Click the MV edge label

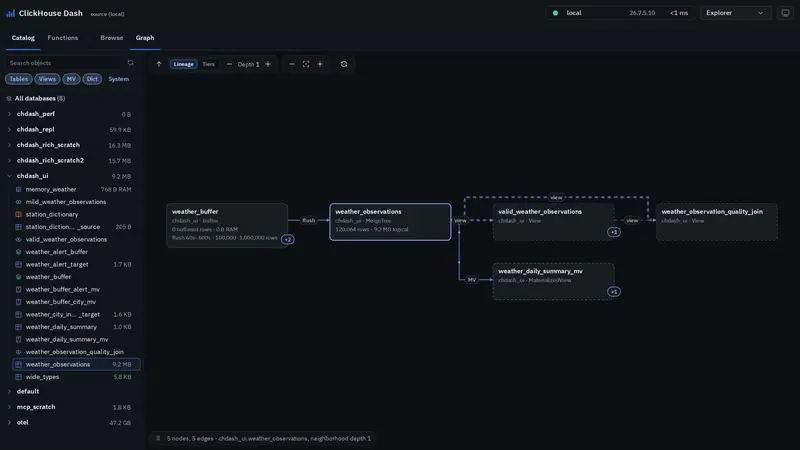pos(472,280)
